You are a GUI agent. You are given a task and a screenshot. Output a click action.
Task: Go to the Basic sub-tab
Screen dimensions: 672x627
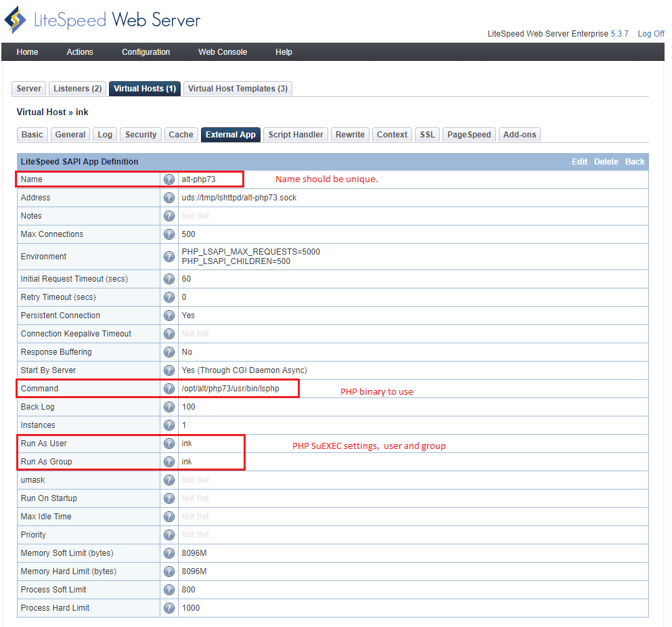tap(32, 135)
